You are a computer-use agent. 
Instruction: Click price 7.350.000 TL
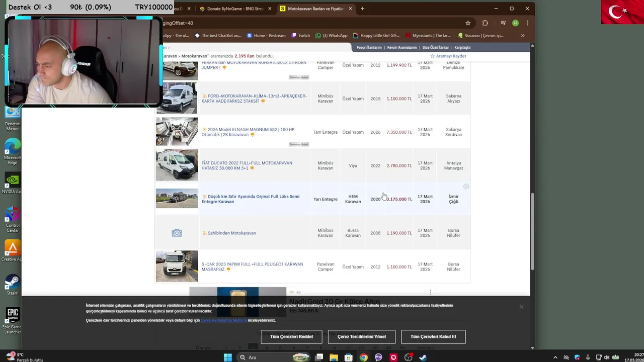point(399,132)
